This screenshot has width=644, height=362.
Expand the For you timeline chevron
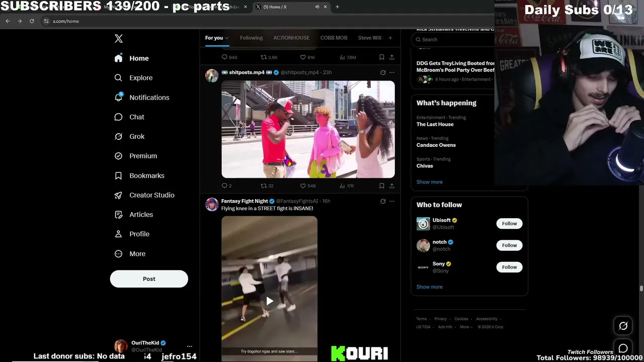tap(226, 38)
